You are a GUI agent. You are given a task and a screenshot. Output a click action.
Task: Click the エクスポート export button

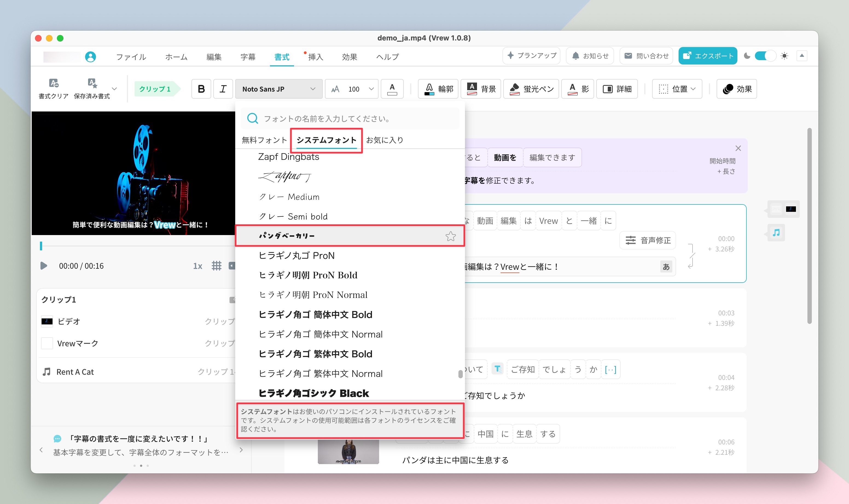(x=708, y=56)
